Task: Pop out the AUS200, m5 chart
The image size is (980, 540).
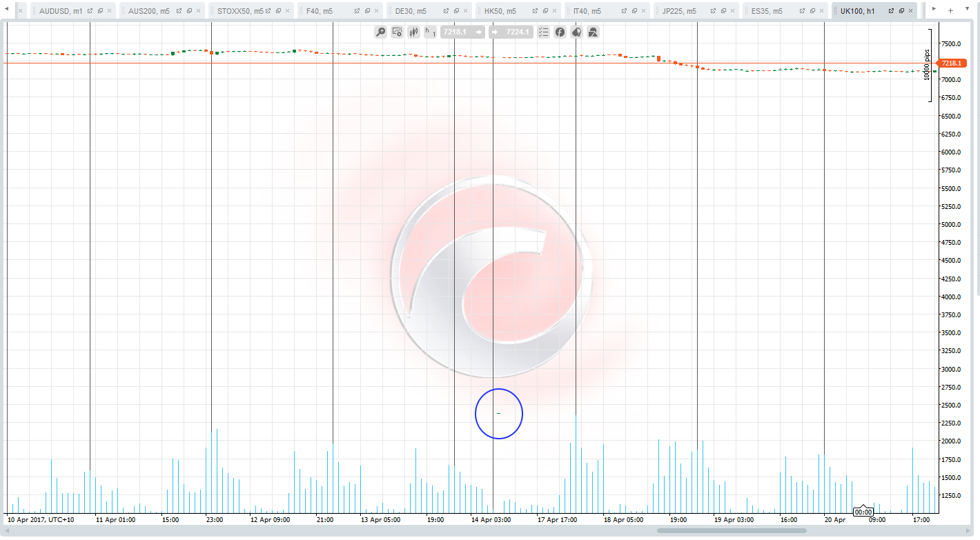Action: (179, 11)
